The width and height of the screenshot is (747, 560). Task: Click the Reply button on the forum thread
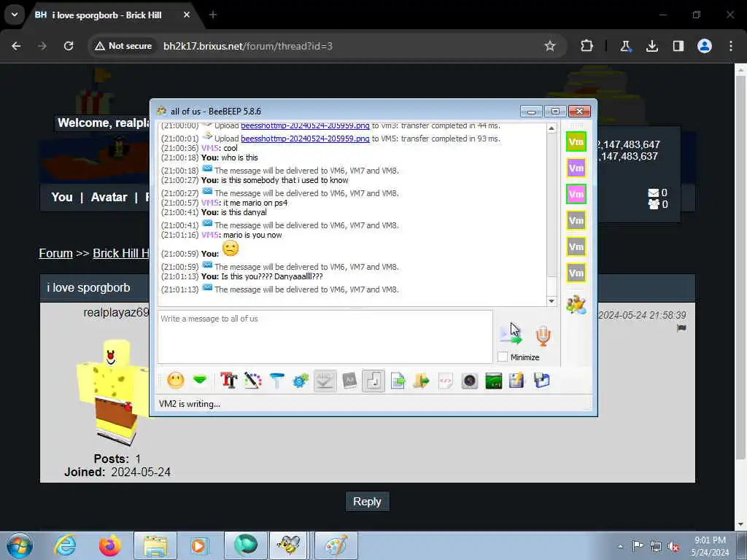367,502
